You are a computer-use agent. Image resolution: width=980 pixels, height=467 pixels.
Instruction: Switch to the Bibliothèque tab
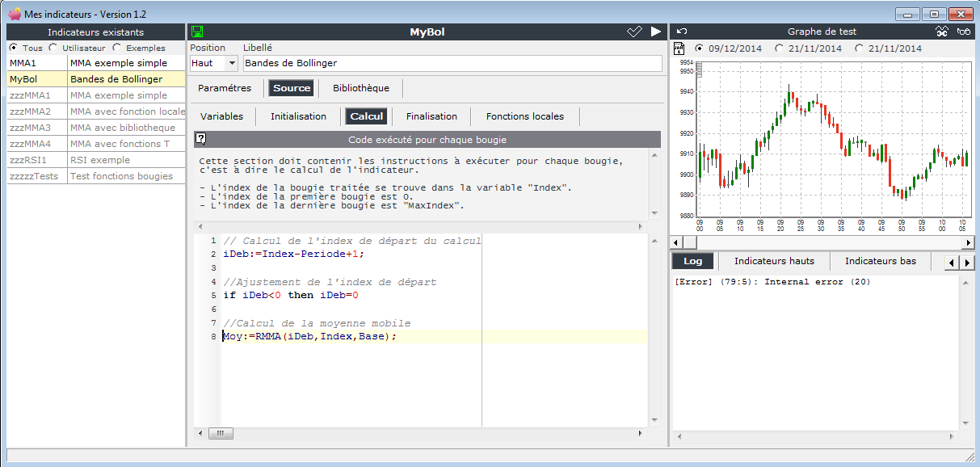360,88
